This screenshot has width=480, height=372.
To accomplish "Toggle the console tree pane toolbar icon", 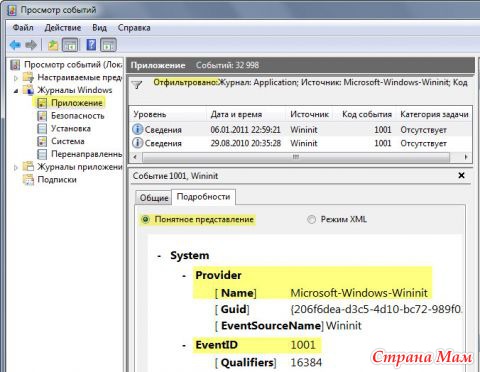I will (70, 45).
